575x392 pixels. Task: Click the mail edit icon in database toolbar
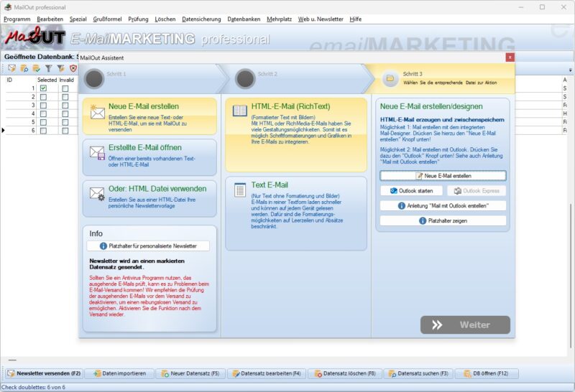point(12,68)
